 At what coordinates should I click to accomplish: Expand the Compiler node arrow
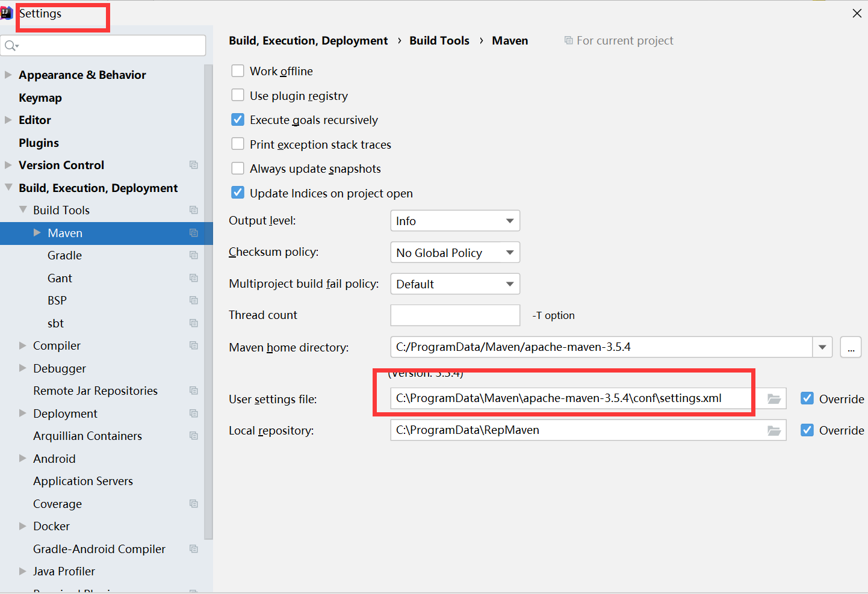23,345
